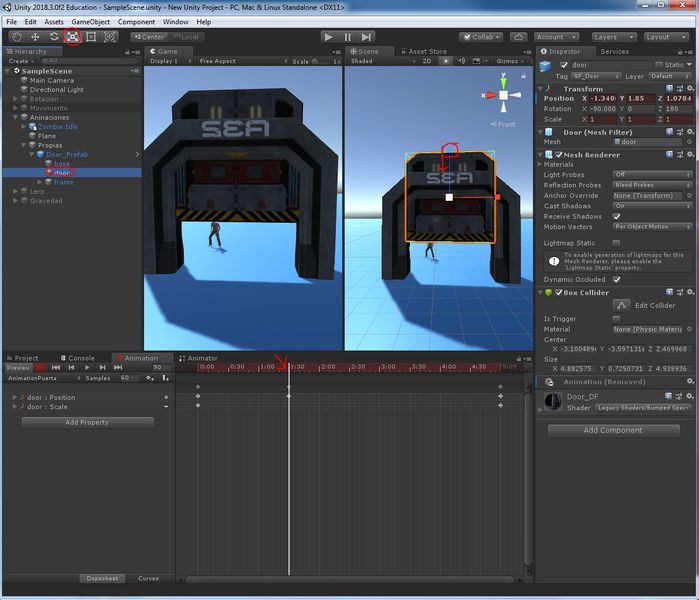The height and width of the screenshot is (600, 699).
Task: Open Light Probes dropdown
Action: [x=653, y=175]
